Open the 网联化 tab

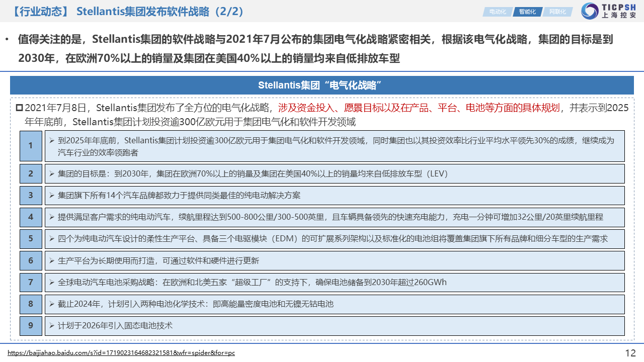pyautogui.click(x=557, y=12)
